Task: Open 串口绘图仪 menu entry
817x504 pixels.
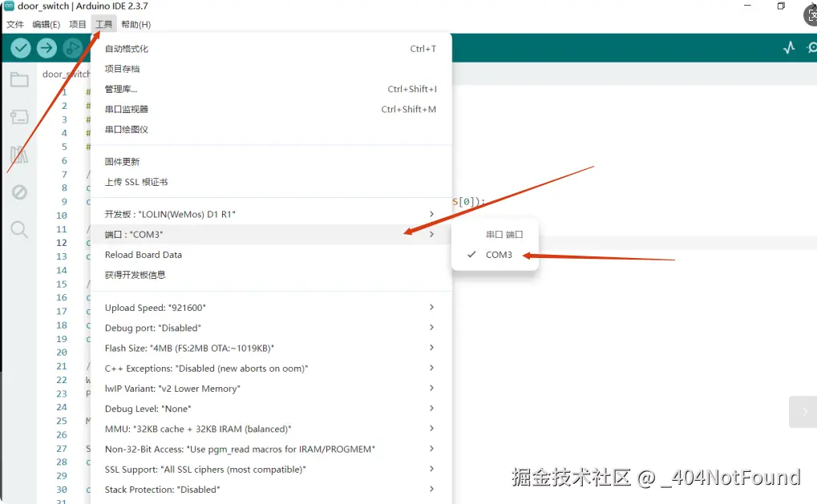Action: (x=270, y=130)
